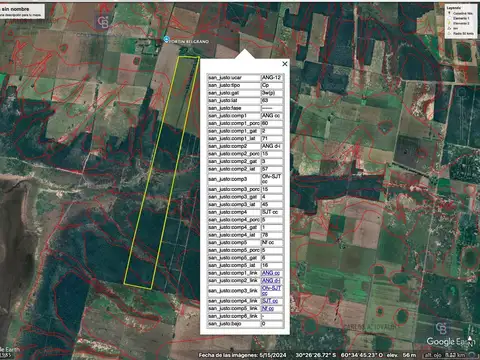Select the 'san_justo:comp3_lat' label cell

click(x=234, y=204)
